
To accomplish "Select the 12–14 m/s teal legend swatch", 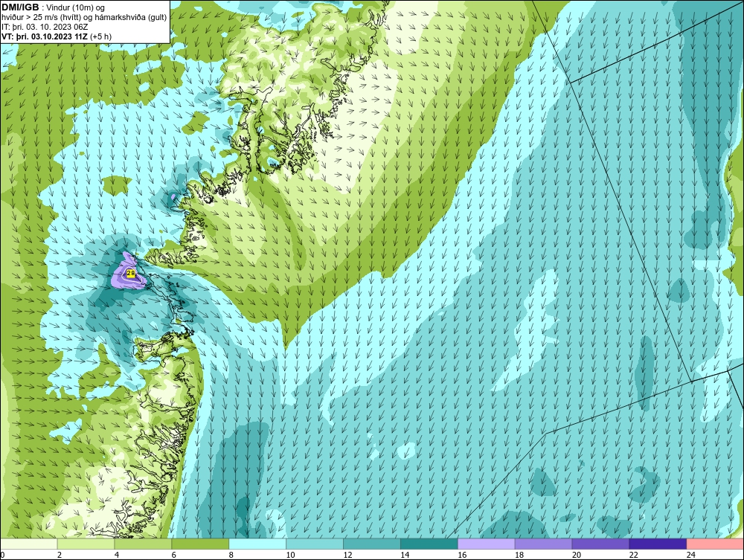I will click(372, 544).
